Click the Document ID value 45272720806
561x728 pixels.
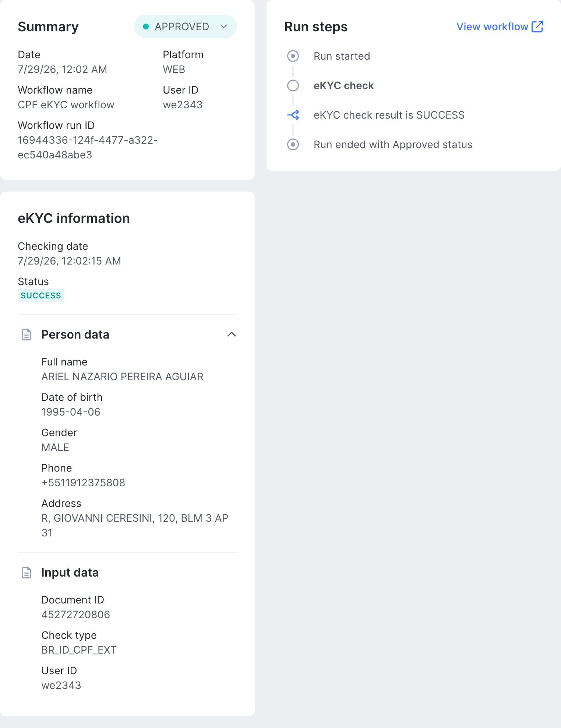(x=75, y=615)
